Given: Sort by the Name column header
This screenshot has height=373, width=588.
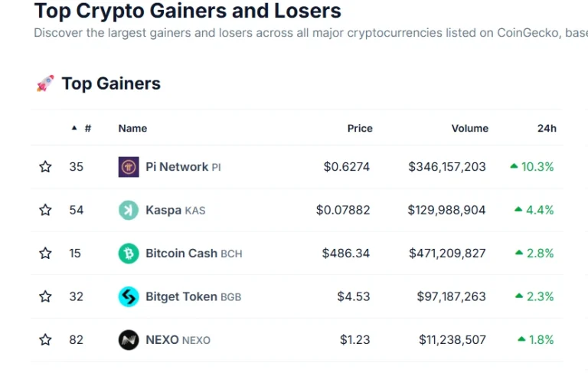Looking at the screenshot, I should [x=132, y=128].
